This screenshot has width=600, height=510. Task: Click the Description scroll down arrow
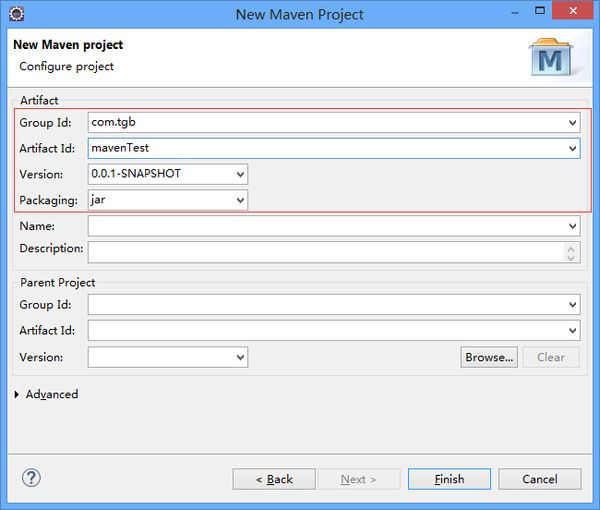point(571,257)
